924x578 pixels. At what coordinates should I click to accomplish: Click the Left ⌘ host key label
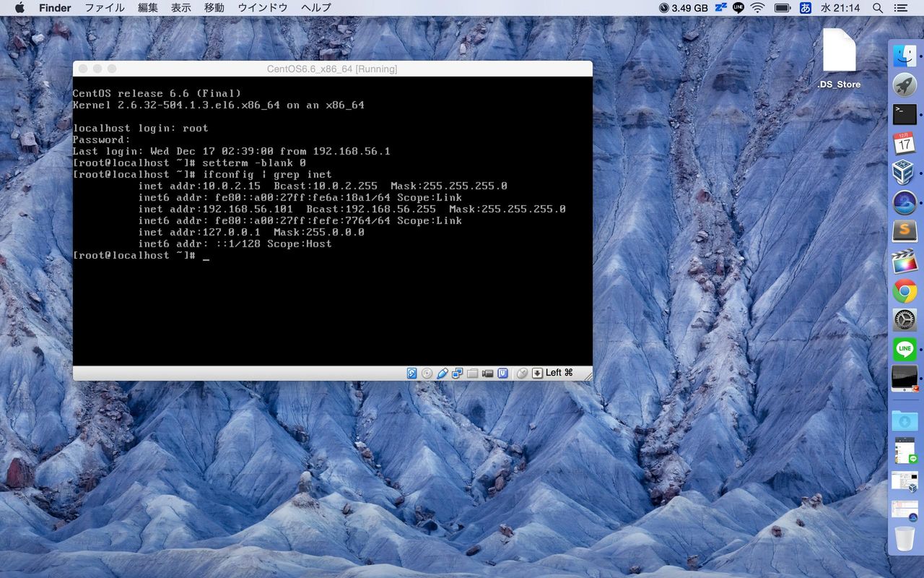point(559,373)
